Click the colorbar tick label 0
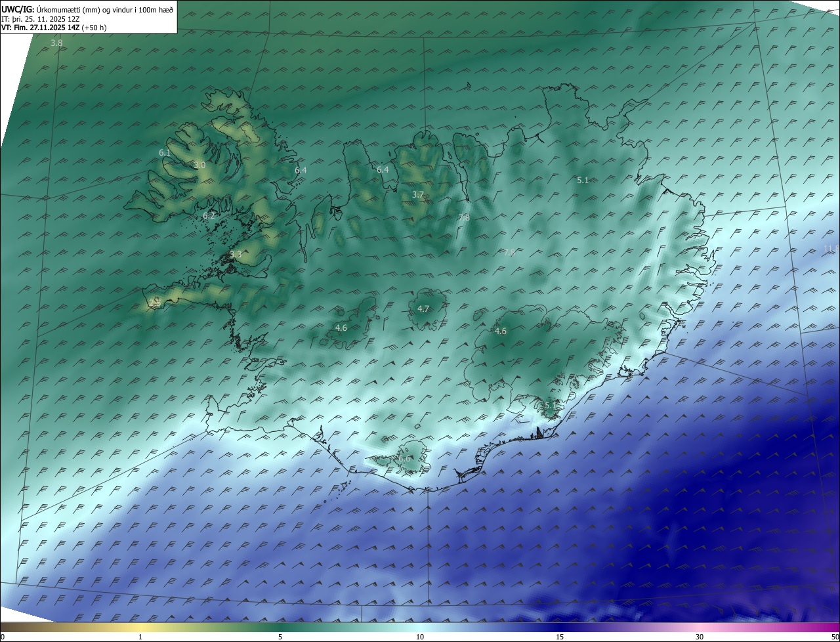 point(3,637)
